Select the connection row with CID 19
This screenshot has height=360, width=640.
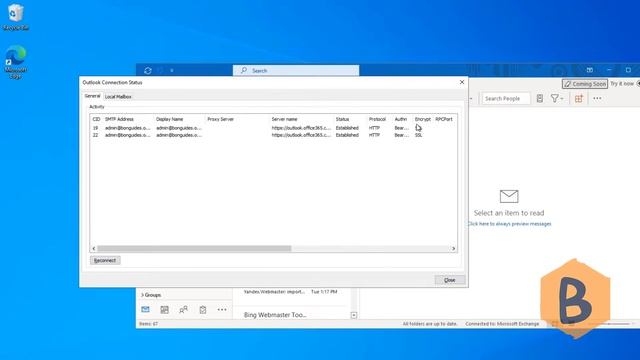[x=273, y=128]
